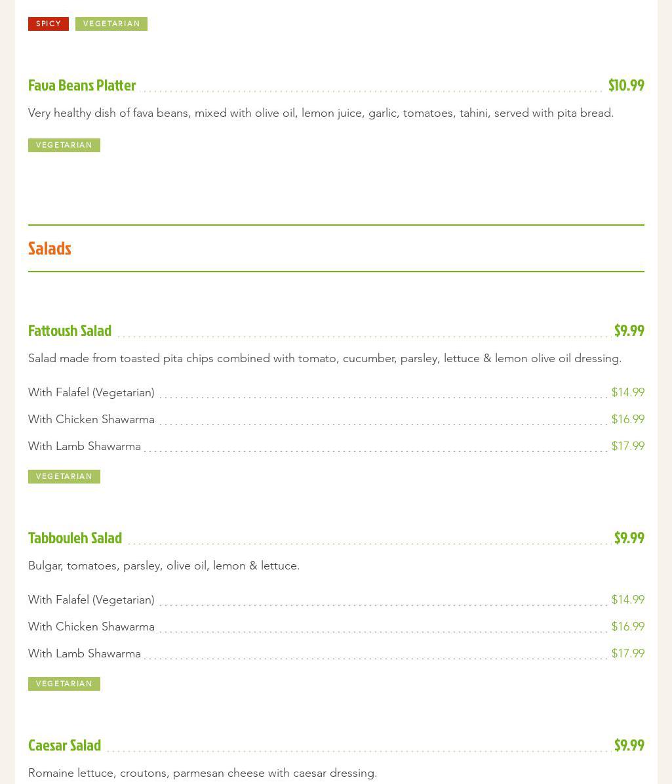This screenshot has width=672, height=784.
Task: Click the Fattoush Salad description text
Action: tap(325, 358)
